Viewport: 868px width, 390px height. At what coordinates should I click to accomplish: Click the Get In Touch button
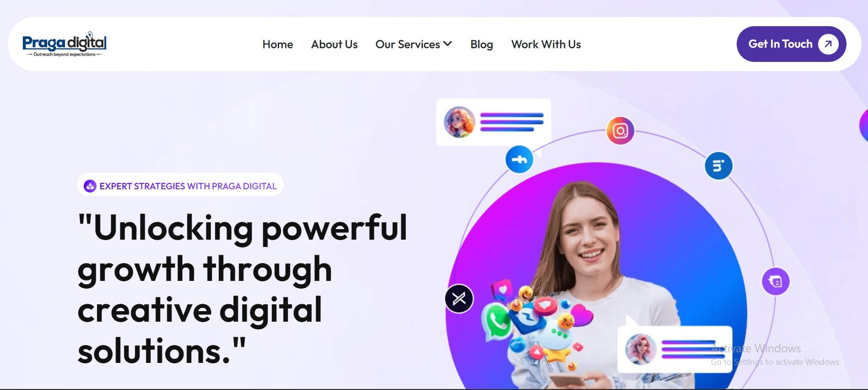click(791, 44)
